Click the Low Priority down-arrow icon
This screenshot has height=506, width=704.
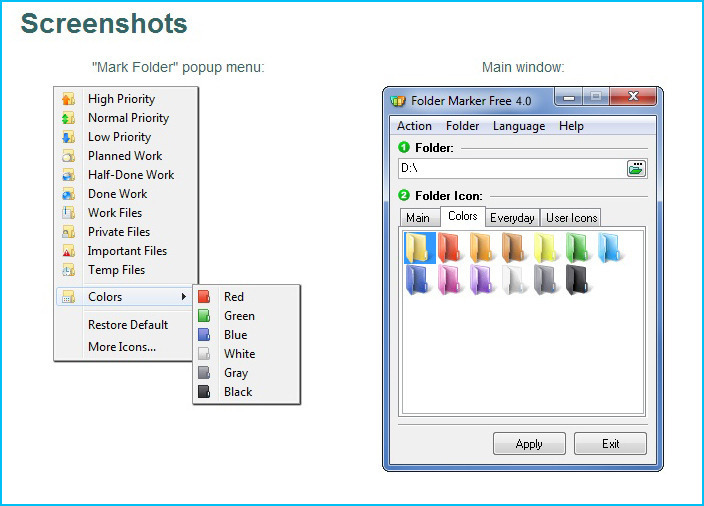pos(68,137)
